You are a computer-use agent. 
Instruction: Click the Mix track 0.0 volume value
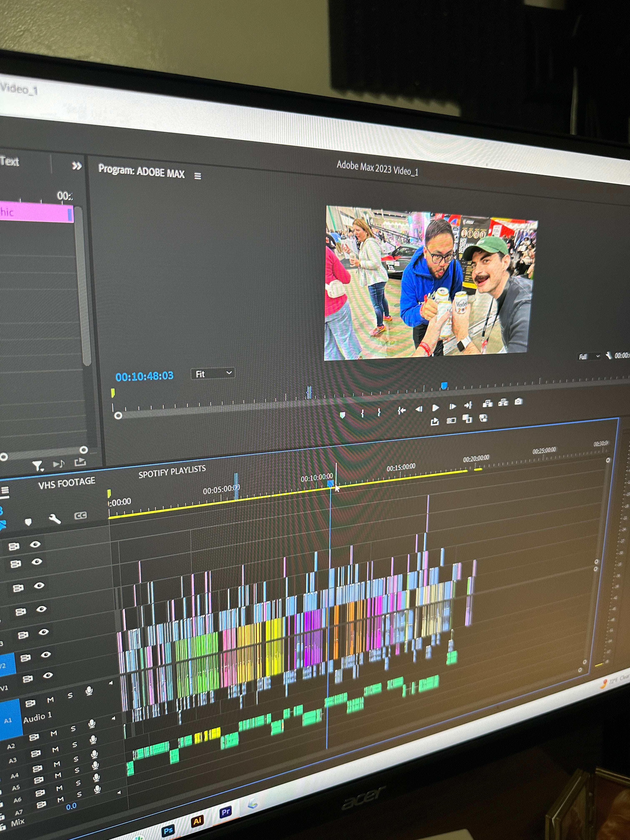[71, 806]
